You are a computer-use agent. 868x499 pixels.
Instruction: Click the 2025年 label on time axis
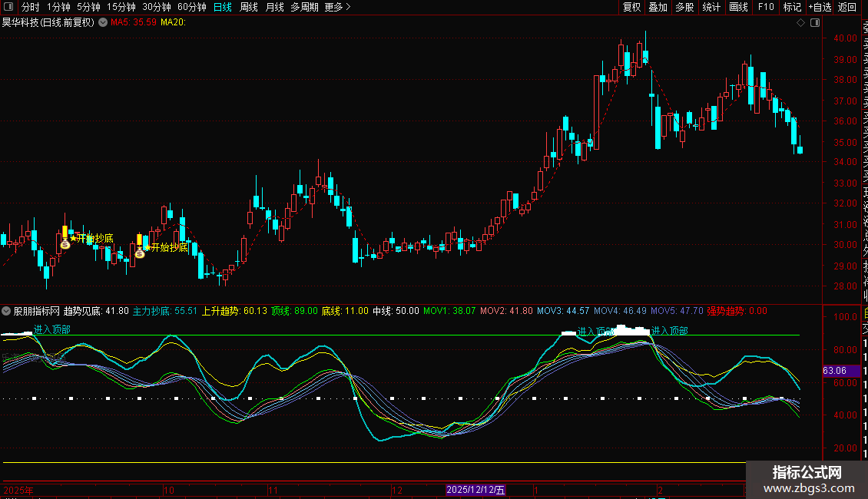[x=18, y=490]
